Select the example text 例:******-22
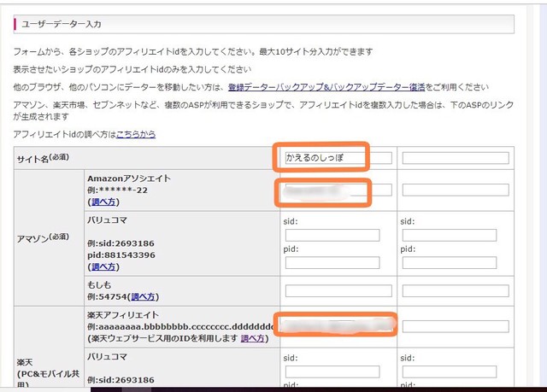This screenshot has width=547, height=392. pyautogui.click(x=118, y=190)
